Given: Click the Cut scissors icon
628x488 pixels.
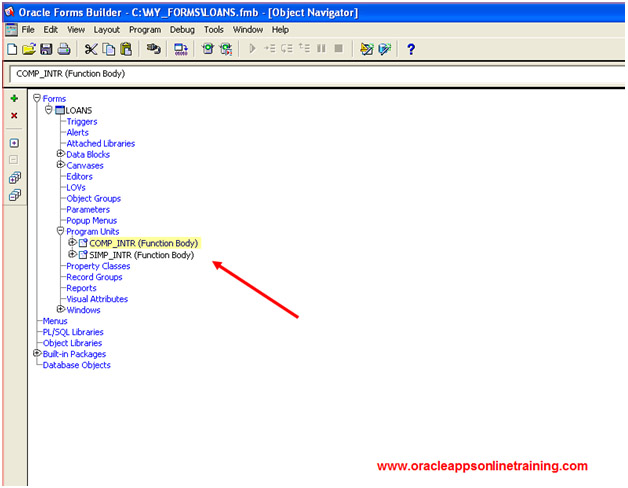Looking at the screenshot, I should point(91,48).
